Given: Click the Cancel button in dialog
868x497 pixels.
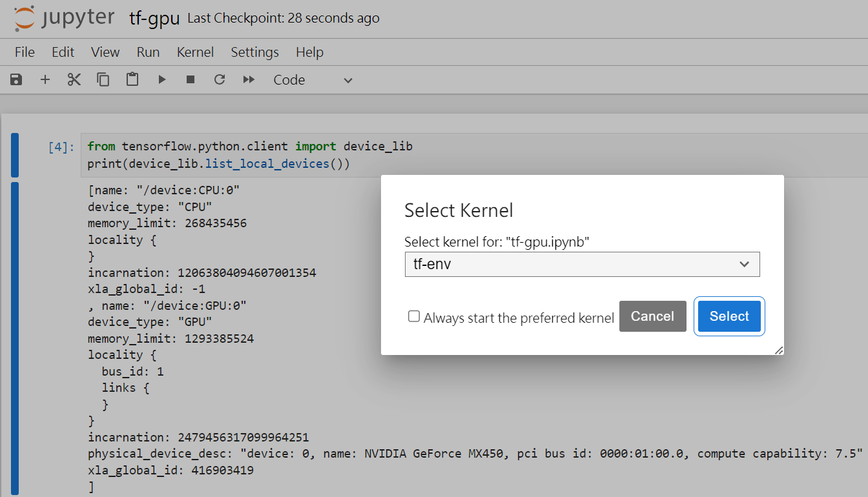Looking at the screenshot, I should tap(652, 316).
